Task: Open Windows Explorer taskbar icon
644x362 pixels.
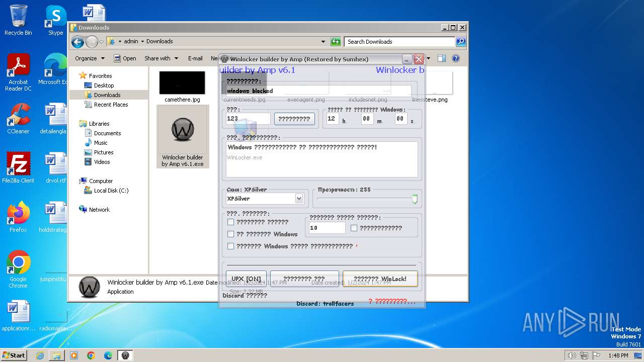Action: click(57, 355)
